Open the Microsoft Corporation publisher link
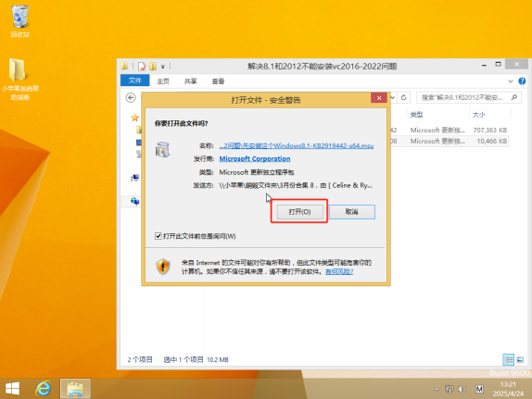This screenshot has height=399, width=532. [255, 158]
